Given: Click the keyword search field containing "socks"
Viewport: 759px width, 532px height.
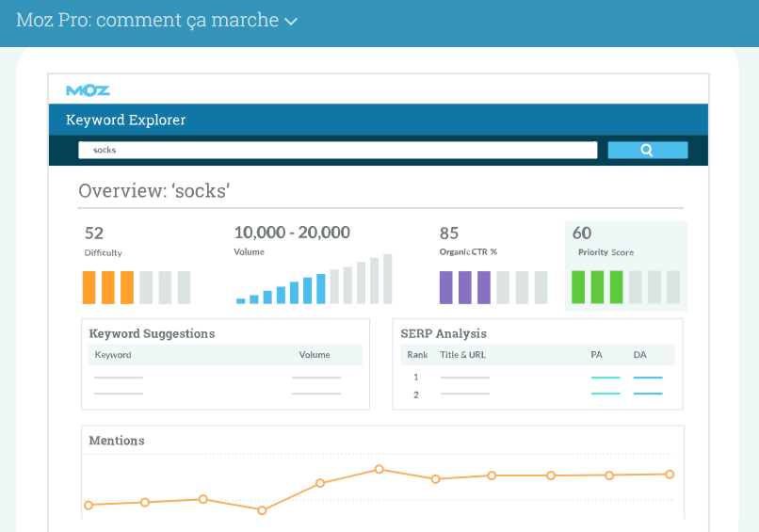Looking at the screenshot, I should coord(338,150).
